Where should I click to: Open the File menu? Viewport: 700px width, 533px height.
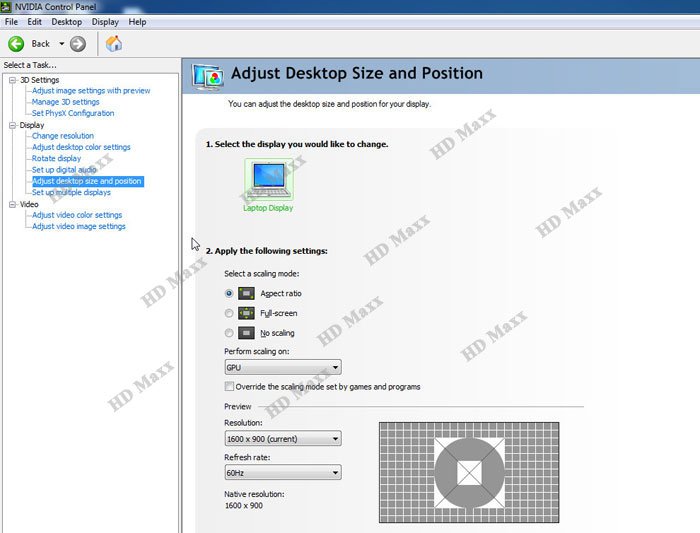pos(11,22)
